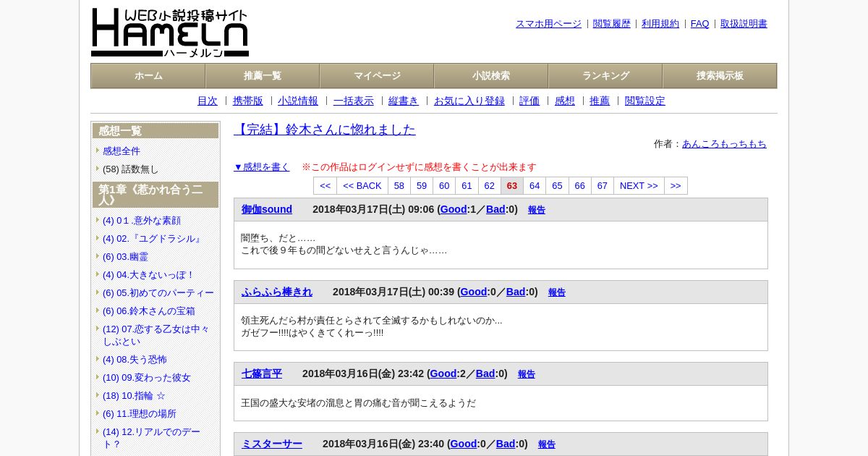The height and width of the screenshot is (456, 868).
Task: Select 感想全件 in sidebar
Action: click(x=122, y=151)
